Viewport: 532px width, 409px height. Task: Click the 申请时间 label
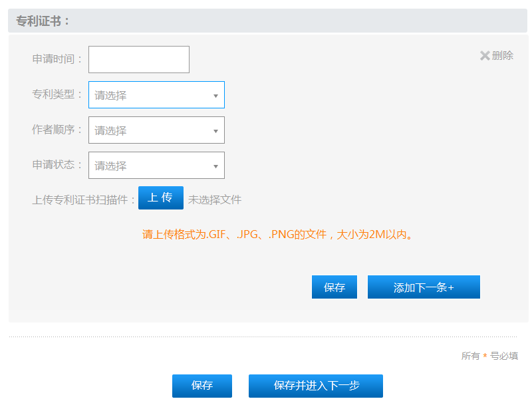point(57,59)
